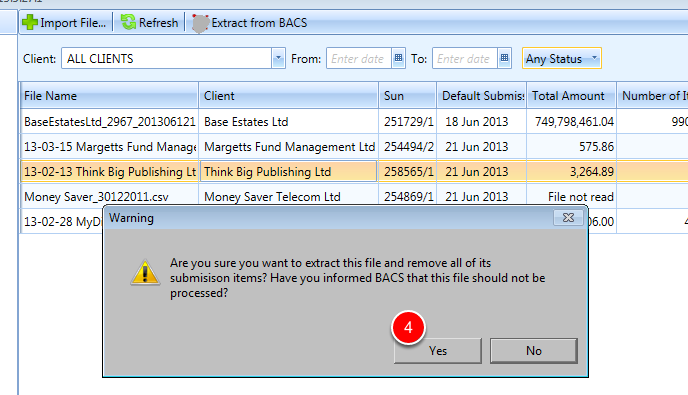Sort by Default Submission column header

[482, 95]
